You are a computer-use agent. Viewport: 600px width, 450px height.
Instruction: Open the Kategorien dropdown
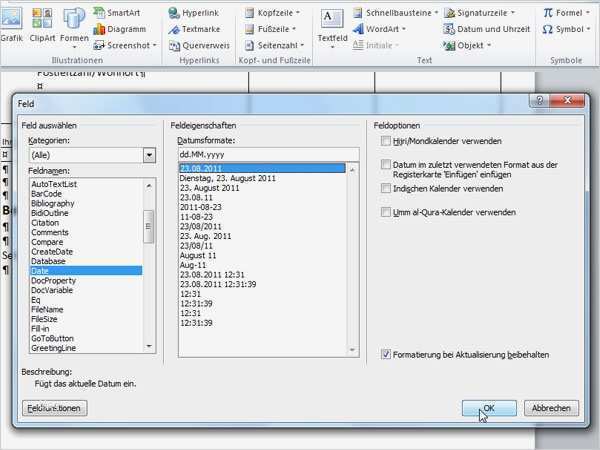(149, 155)
